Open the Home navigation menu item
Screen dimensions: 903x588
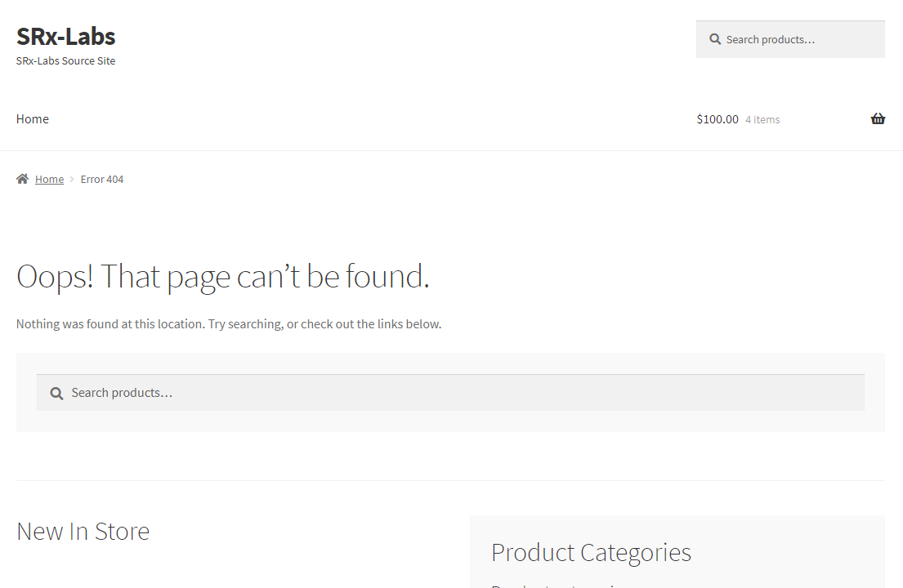33,119
